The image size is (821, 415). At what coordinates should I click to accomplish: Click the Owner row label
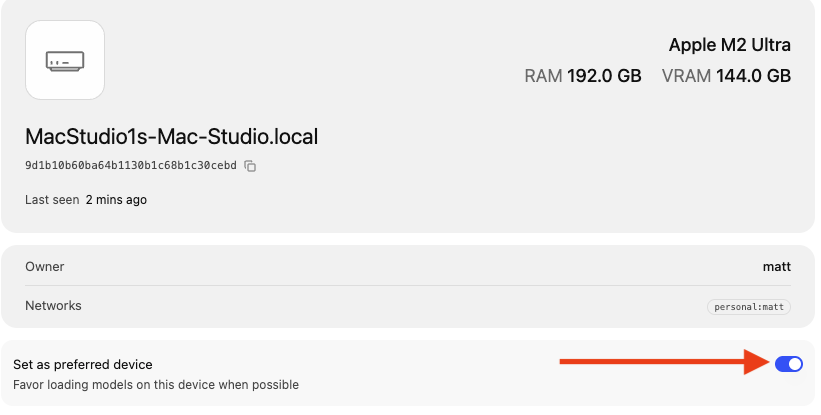(45, 267)
